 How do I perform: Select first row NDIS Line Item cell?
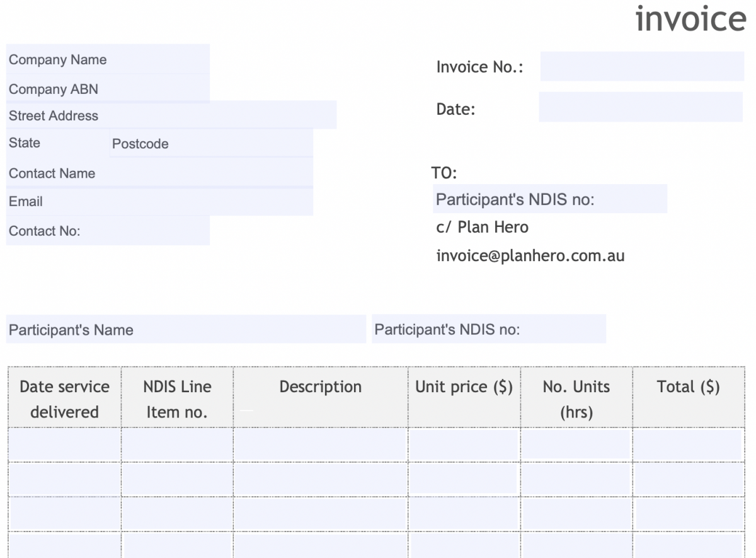pos(177,445)
